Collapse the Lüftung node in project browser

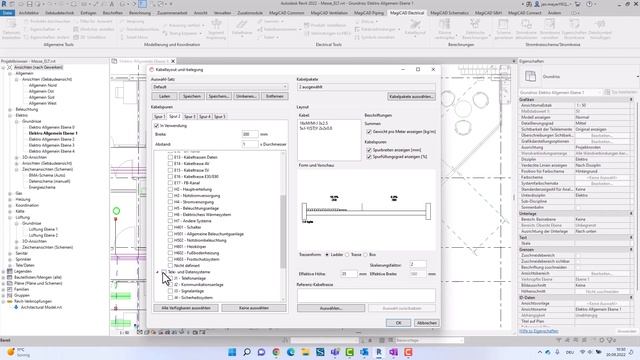tap(10, 217)
